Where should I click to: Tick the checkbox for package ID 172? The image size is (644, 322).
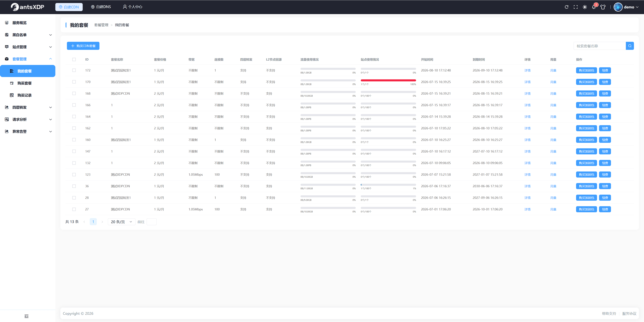[x=74, y=70]
